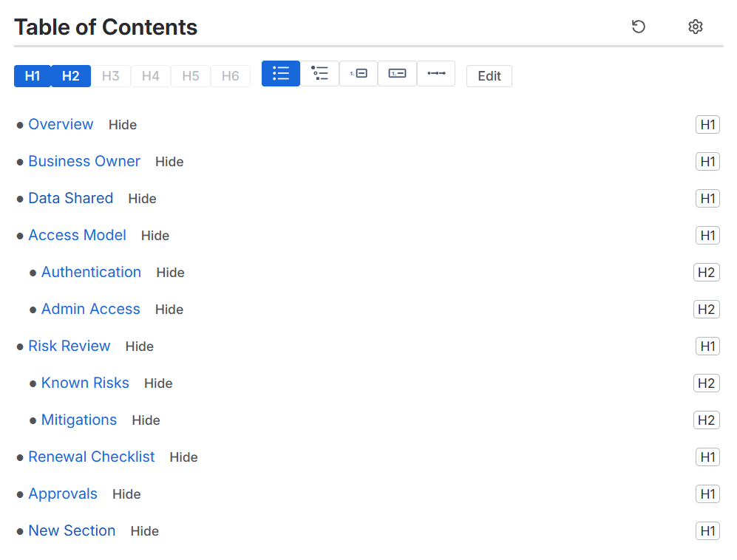Open the Renewal Checklist link
Image resolution: width=737 pixels, height=560 pixels.
[x=91, y=457]
